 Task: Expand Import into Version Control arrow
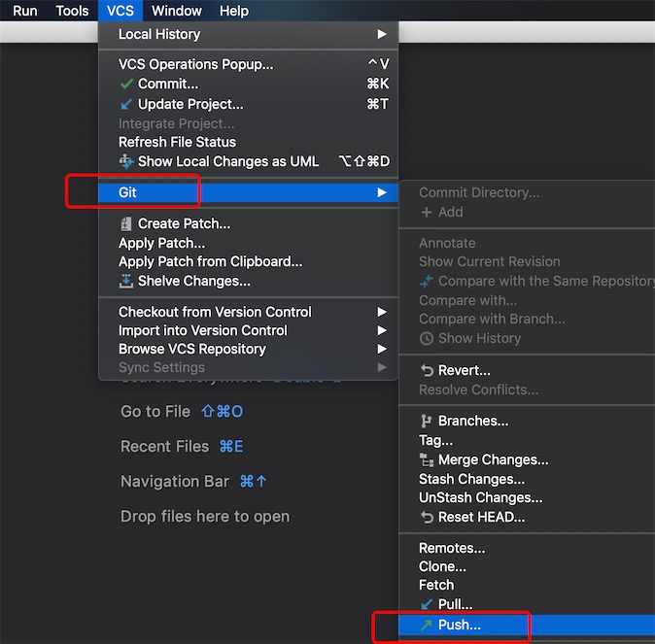click(382, 330)
